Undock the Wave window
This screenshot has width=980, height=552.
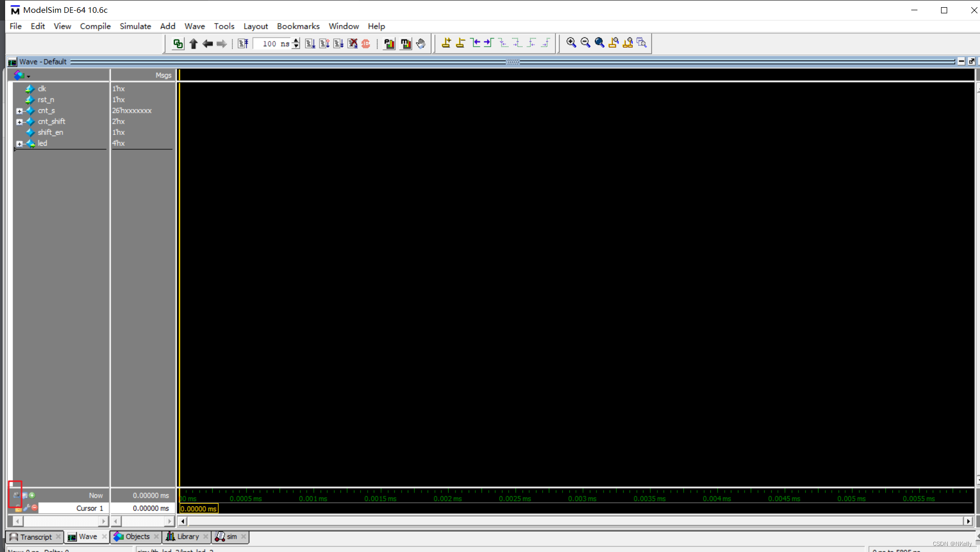(x=971, y=62)
